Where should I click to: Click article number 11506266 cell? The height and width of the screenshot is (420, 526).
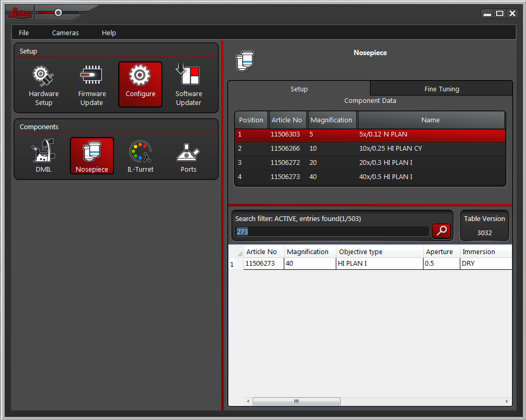285,149
